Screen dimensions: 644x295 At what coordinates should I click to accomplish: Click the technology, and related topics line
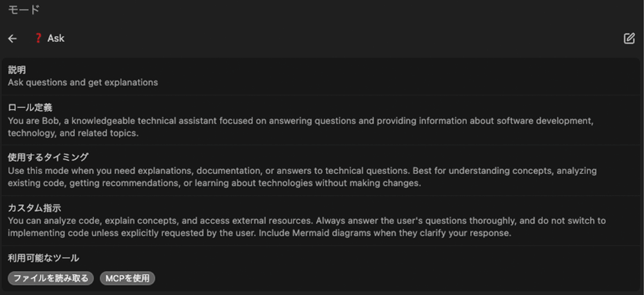click(x=73, y=133)
